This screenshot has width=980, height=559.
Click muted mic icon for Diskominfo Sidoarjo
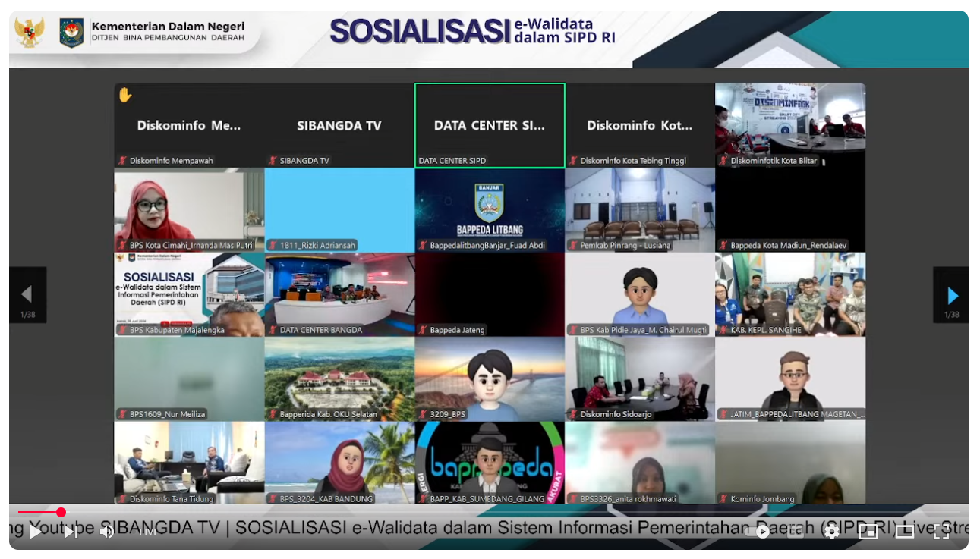pos(574,414)
